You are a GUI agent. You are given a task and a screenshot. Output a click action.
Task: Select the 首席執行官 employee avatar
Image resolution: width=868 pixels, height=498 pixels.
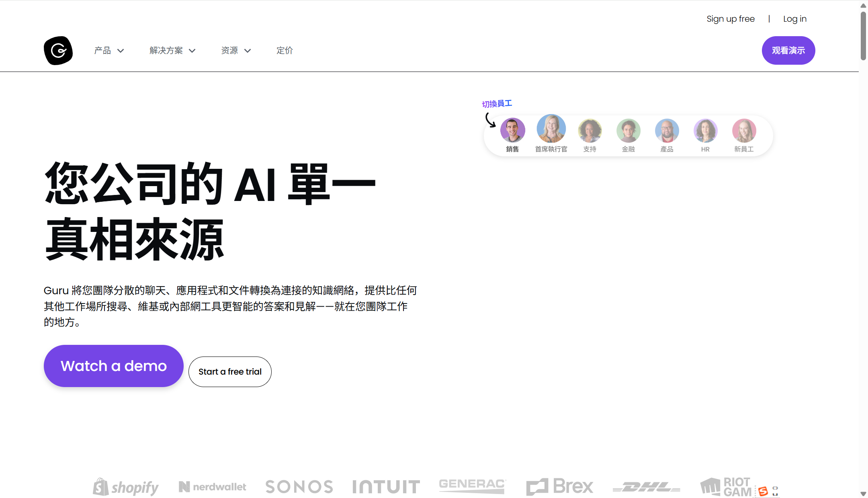(551, 129)
